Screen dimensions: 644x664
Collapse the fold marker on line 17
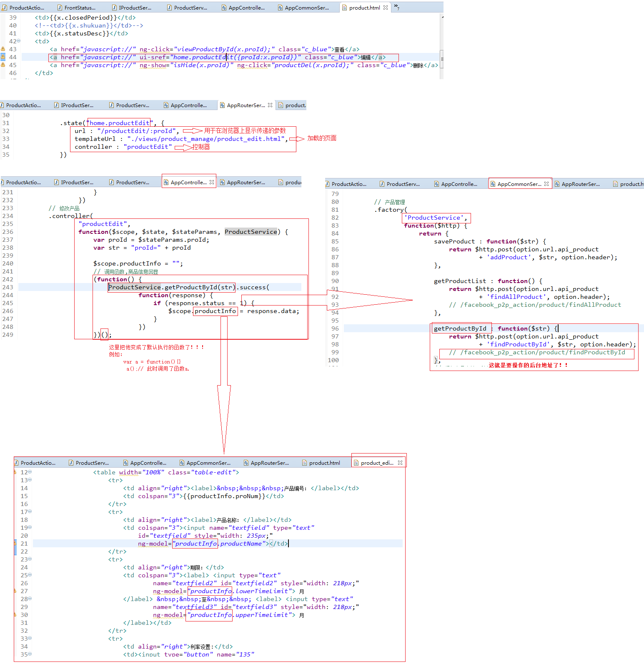[30, 512]
